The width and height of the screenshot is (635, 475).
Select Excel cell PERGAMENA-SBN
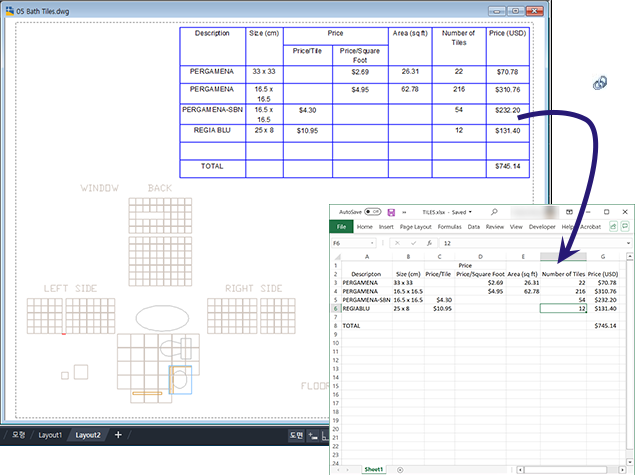pyautogui.click(x=367, y=300)
